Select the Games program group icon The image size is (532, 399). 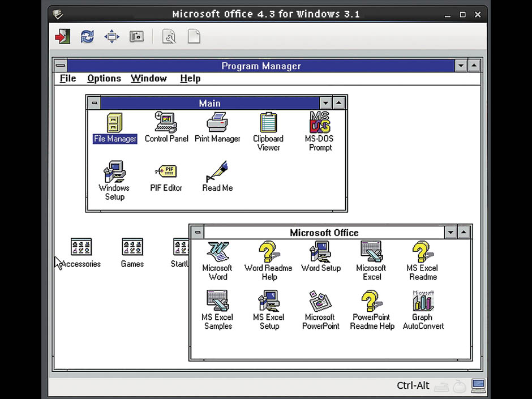coord(132,253)
